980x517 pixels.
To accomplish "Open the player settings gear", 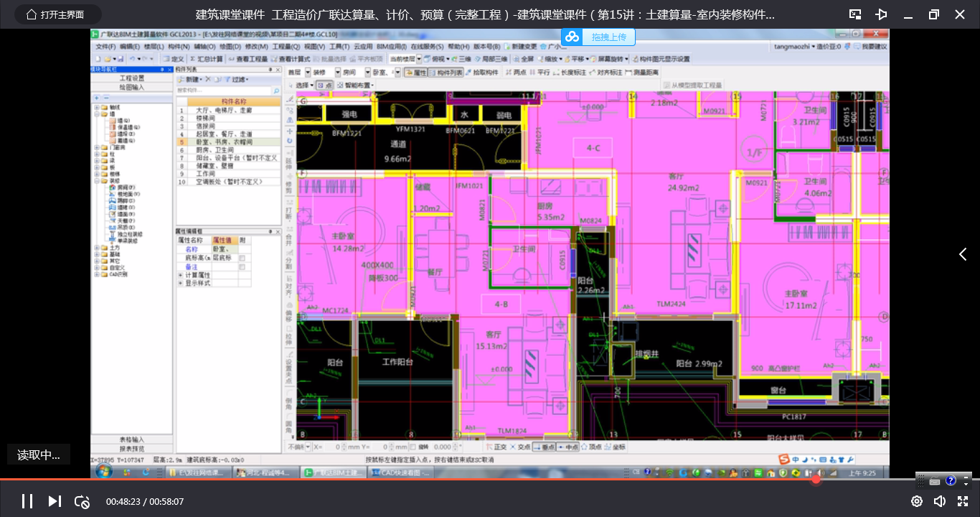I will click(x=917, y=501).
